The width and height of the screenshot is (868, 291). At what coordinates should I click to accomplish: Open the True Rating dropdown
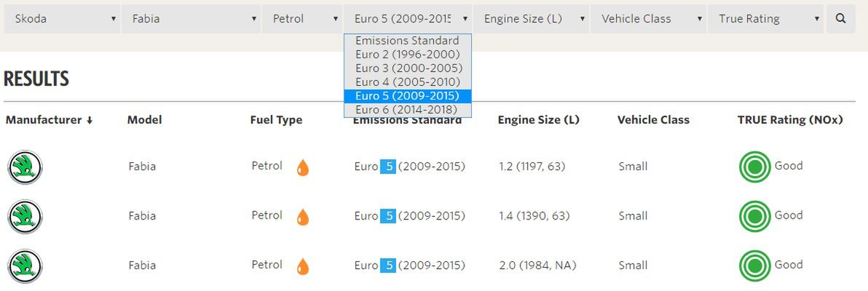point(765,19)
